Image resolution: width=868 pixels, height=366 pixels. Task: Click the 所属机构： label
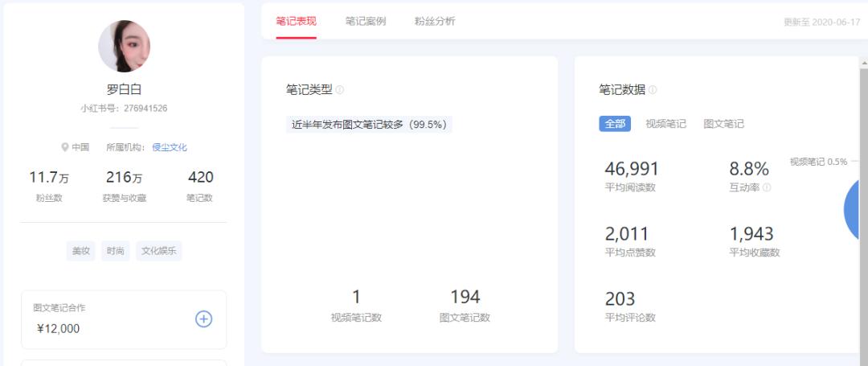(x=126, y=147)
